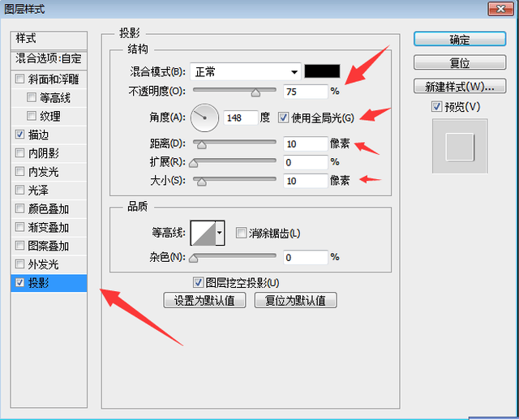Close the 图层样式 dialog
Screen dimensions: 519x420
[x=501, y=9]
